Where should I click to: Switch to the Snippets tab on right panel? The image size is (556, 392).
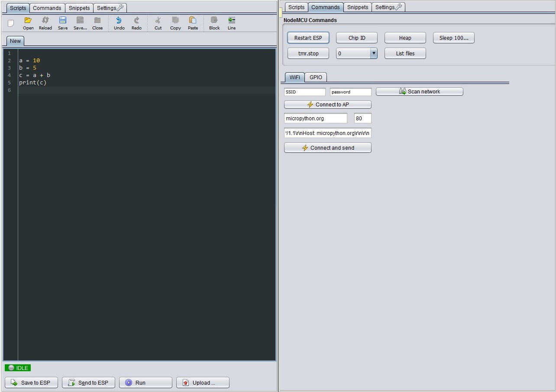click(358, 7)
